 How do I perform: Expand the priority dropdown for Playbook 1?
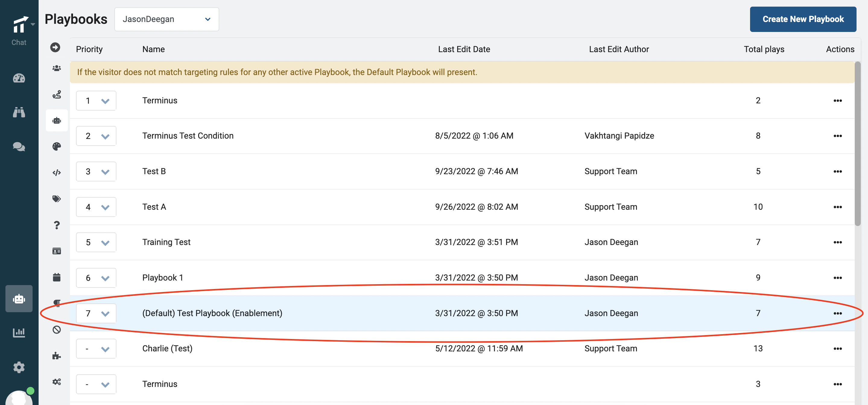point(96,278)
